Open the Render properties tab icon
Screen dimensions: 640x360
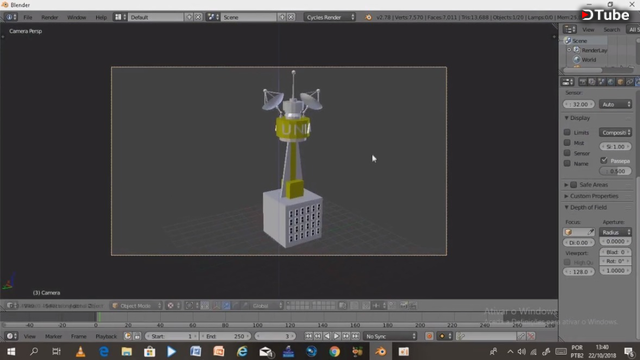(x=582, y=82)
